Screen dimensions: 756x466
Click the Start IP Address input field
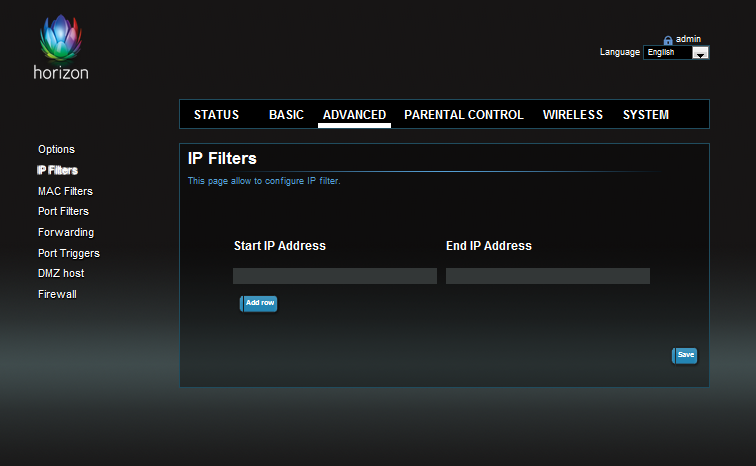pos(335,276)
